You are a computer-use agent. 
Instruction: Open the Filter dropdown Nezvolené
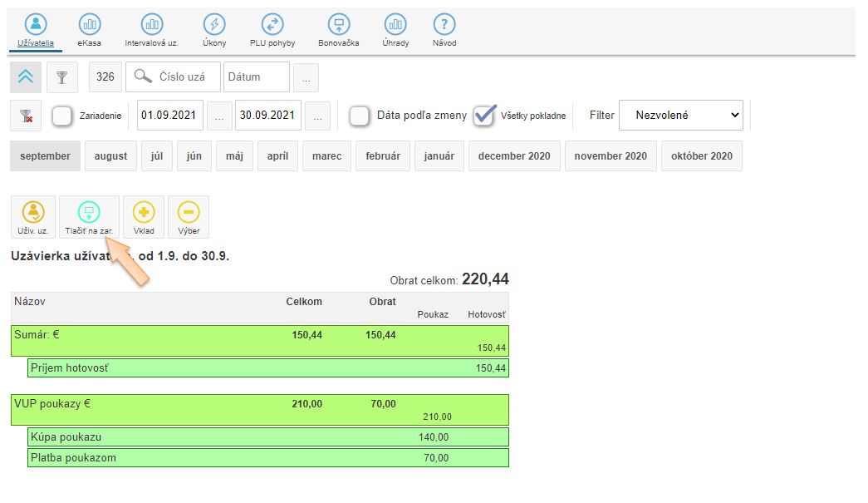(680, 116)
